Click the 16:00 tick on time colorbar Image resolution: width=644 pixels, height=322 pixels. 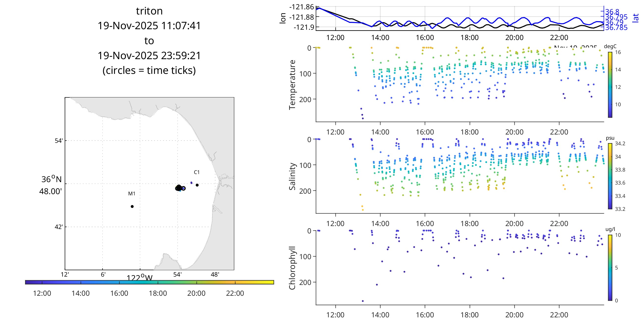(x=119, y=282)
